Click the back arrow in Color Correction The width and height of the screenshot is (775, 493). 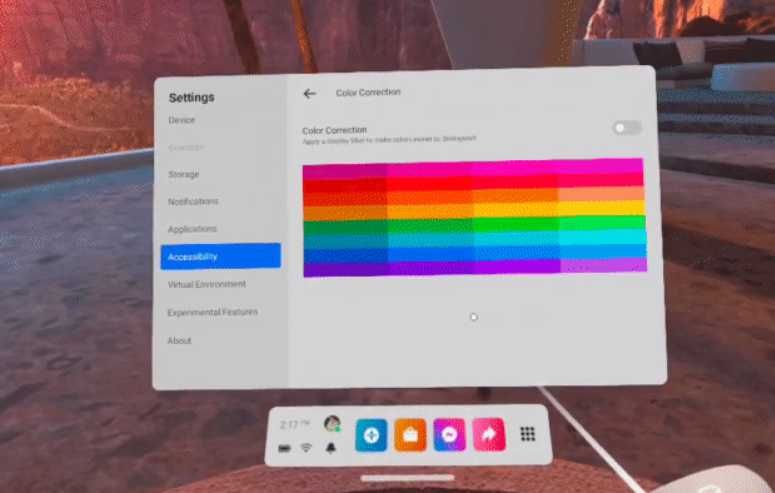310,93
